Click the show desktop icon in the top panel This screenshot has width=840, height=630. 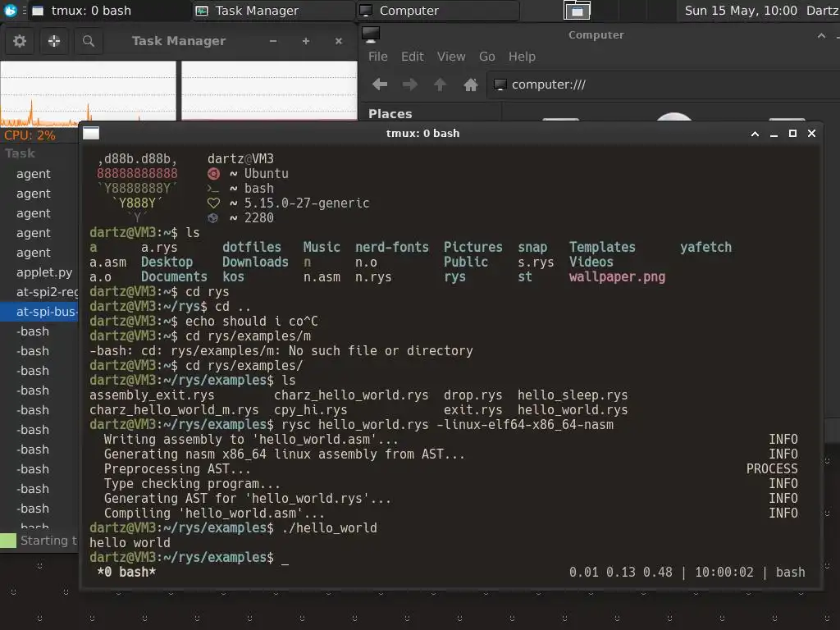pyautogui.click(x=577, y=10)
